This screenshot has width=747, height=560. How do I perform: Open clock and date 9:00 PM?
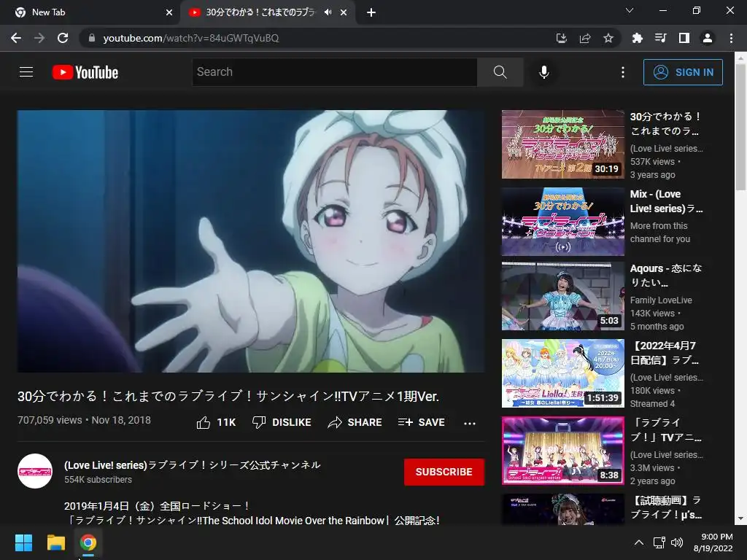tap(713, 542)
